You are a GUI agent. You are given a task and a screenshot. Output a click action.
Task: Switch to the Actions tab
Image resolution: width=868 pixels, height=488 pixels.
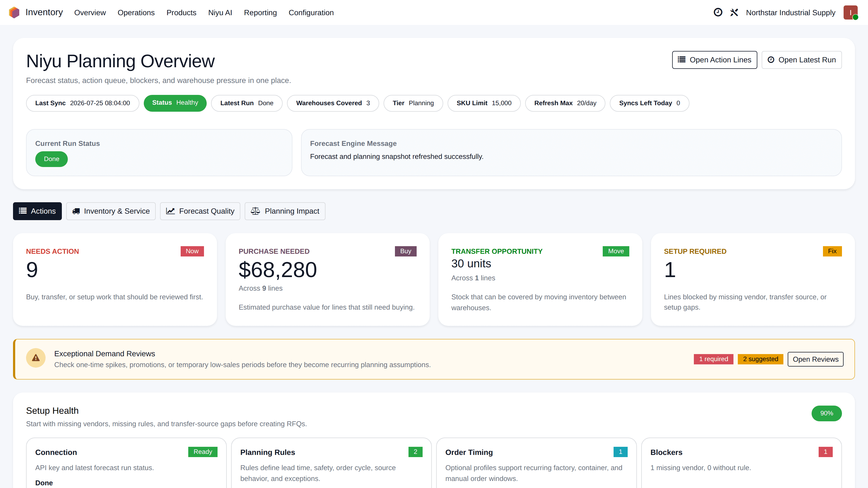37,211
